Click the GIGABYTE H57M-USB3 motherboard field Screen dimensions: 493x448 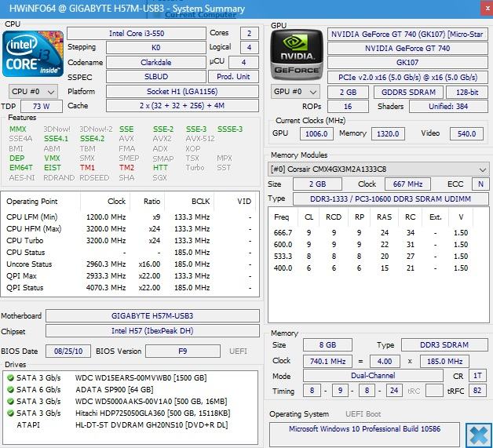pyautogui.click(x=152, y=316)
